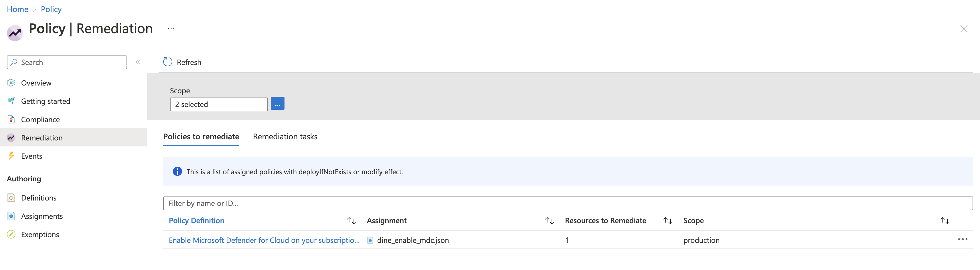This screenshot has height=270, width=980.
Task: Open Enable Microsoft Defender for Cloud policy link
Action: (x=264, y=240)
